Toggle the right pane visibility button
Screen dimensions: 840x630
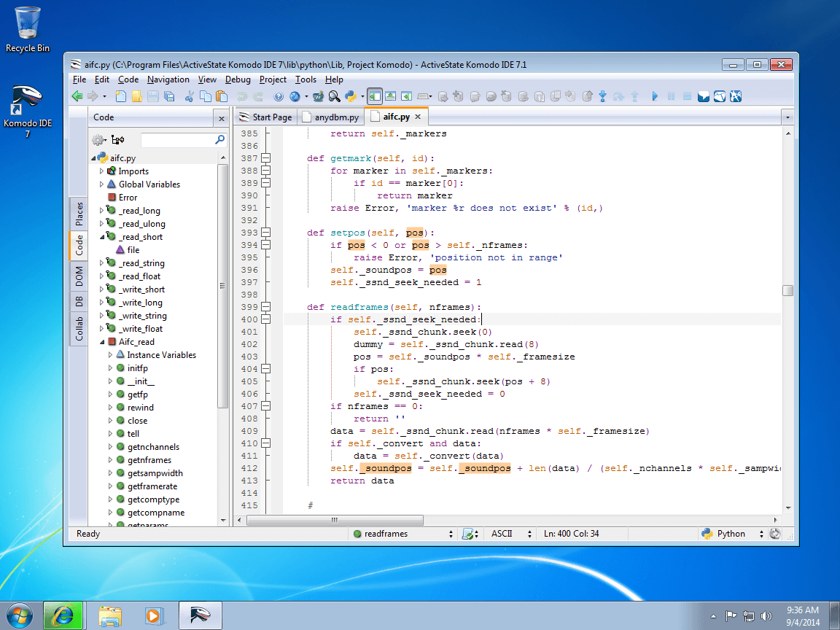point(407,96)
